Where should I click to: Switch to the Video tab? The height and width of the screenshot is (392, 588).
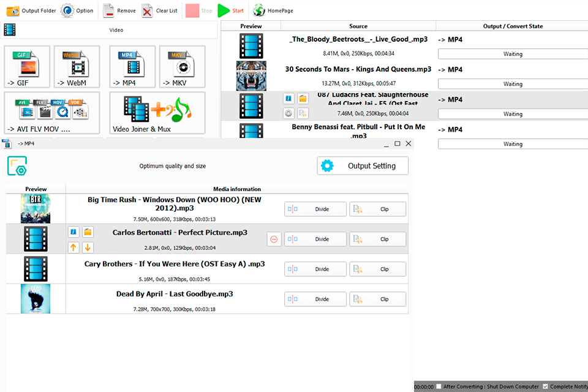(x=116, y=29)
